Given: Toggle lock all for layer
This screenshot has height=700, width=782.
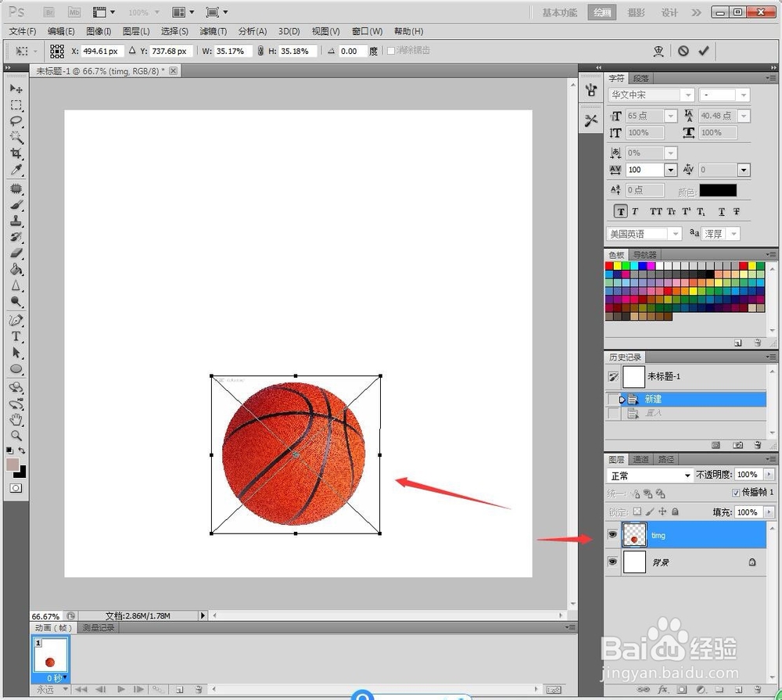Looking at the screenshot, I should tap(675, 512).
